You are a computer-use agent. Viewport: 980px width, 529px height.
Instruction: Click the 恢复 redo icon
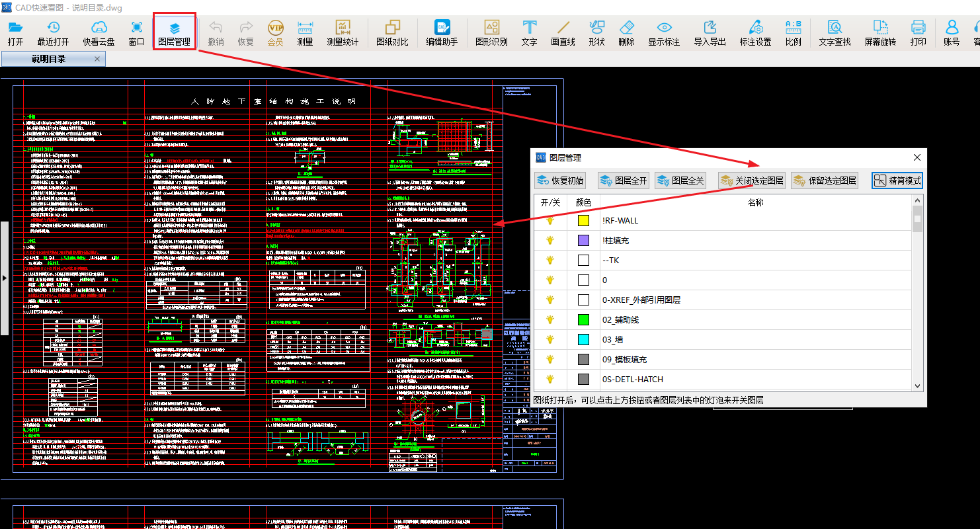click(245, 33)
